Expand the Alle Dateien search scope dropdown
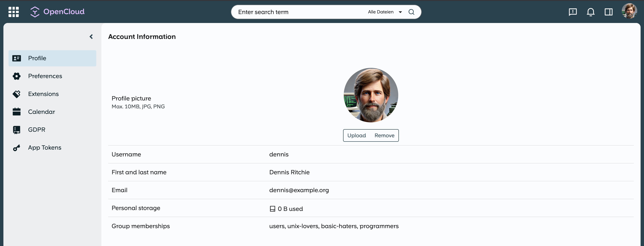The height and width of the screenshot is (246, 644). (385, 12)
